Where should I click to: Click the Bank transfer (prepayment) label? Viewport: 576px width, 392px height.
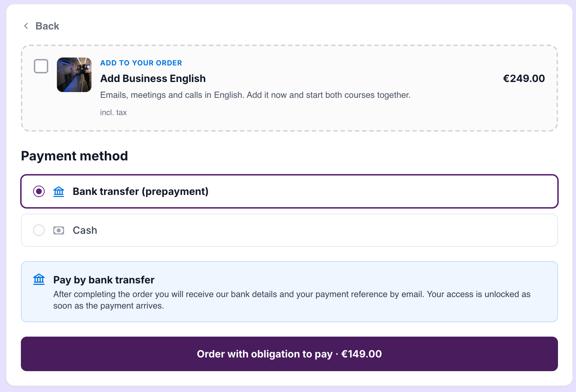pos(140,191)
